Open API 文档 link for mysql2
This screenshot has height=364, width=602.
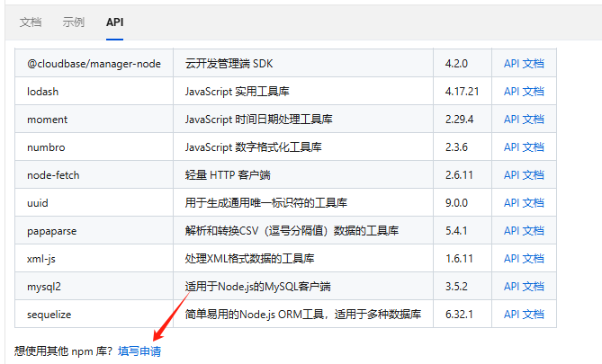tap(524, 286)
